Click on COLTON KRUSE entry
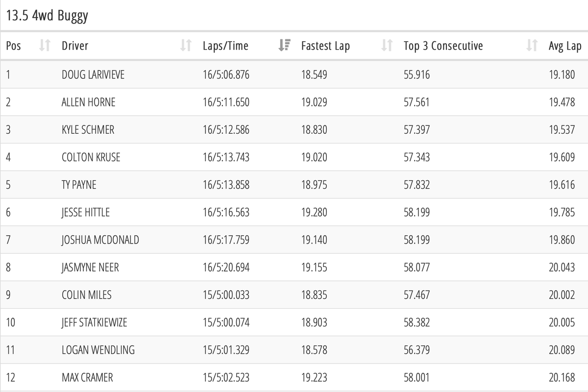Image resolution: width=588 pixels, height=392 pixels. 91,157
